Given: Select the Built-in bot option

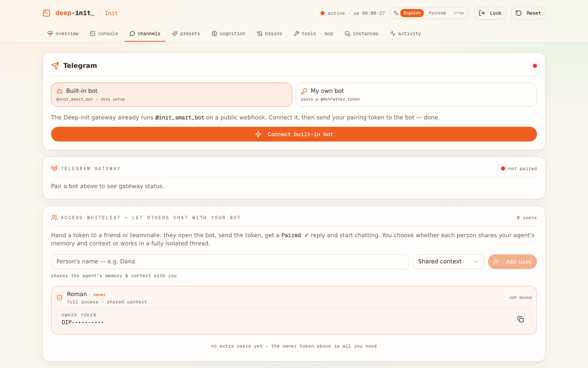Looking at the screenshot, I should pos(172,95).
